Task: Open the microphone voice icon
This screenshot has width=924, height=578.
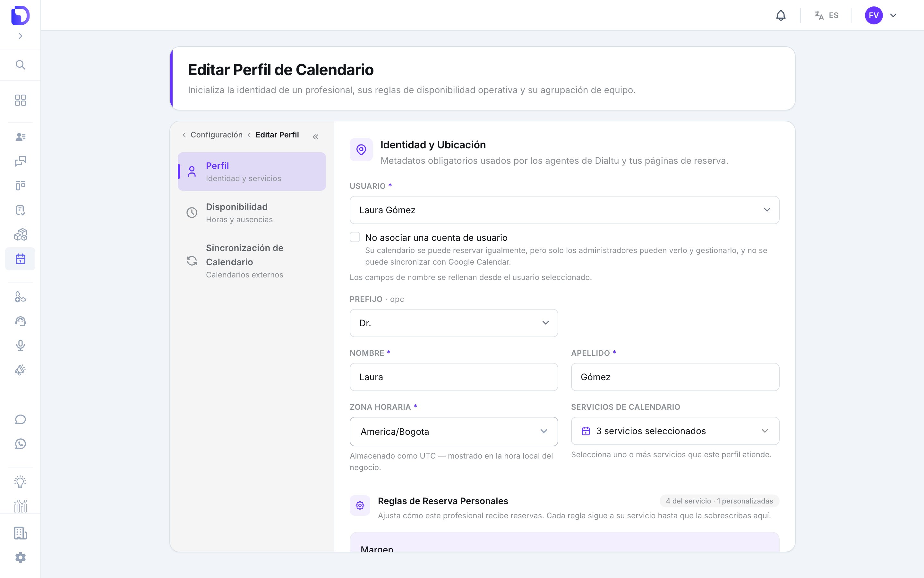Action: point(21,346)
